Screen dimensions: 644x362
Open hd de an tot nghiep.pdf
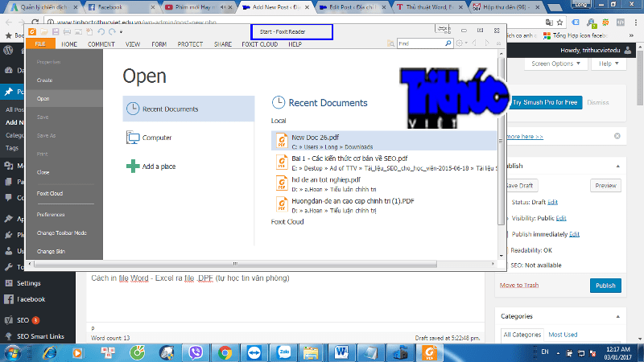(x=384, y=184)
